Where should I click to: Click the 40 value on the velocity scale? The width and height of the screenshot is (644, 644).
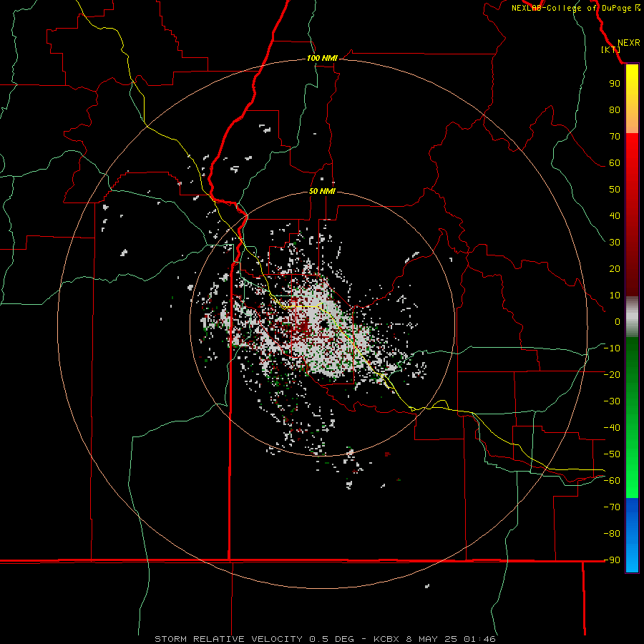615,215
